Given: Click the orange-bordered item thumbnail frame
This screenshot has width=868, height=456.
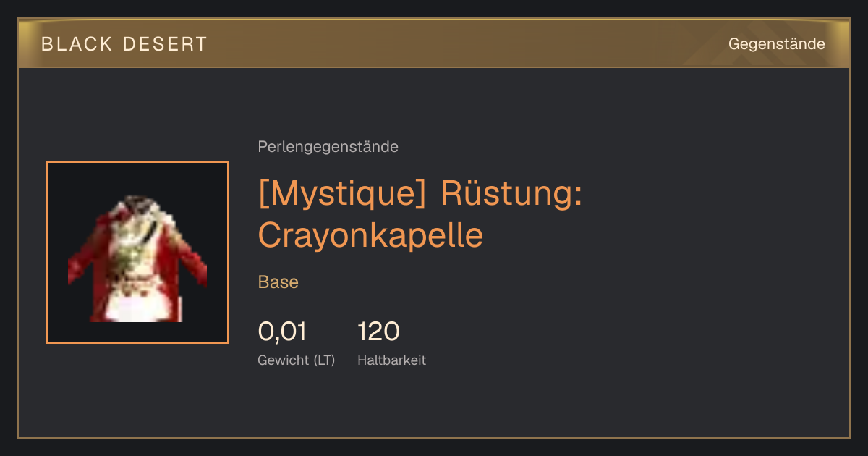Looking at the screenshot, I should [x=137, y=253].
